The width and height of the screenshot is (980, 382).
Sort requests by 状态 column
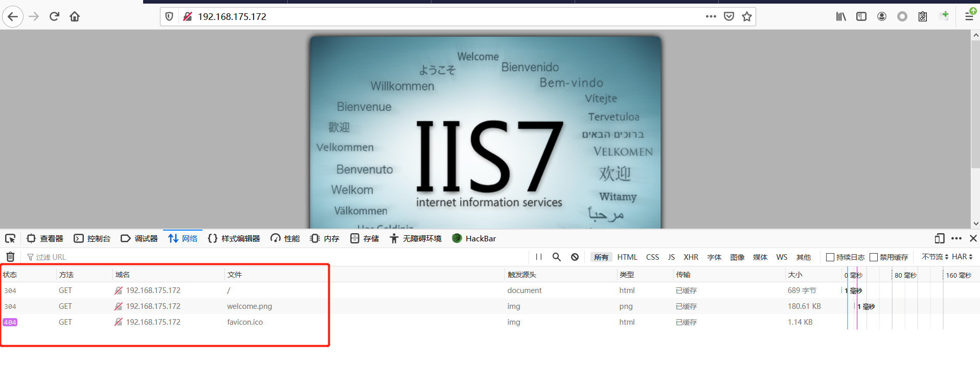tap(28, 275)
